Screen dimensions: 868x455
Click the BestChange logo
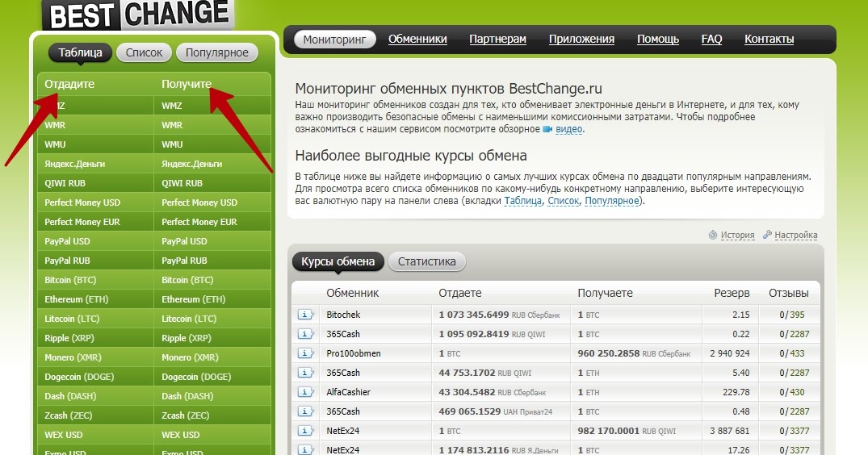tap(138, 15)
